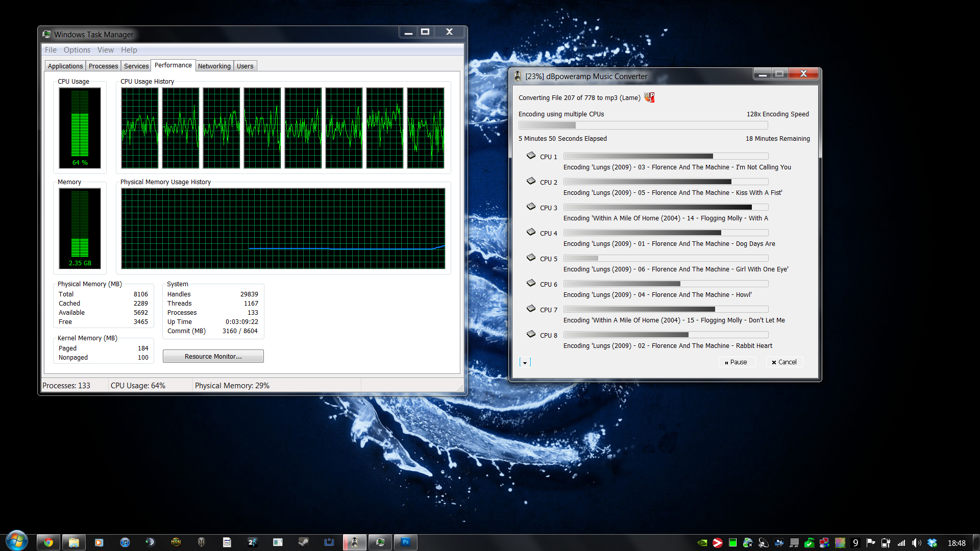
Task: Click the Show Desktop strip beside clock
Action: pos(976,542)
